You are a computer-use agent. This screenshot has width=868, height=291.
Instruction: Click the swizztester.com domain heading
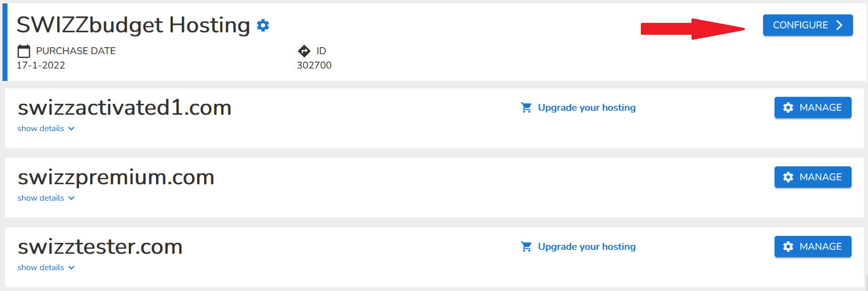100,247
